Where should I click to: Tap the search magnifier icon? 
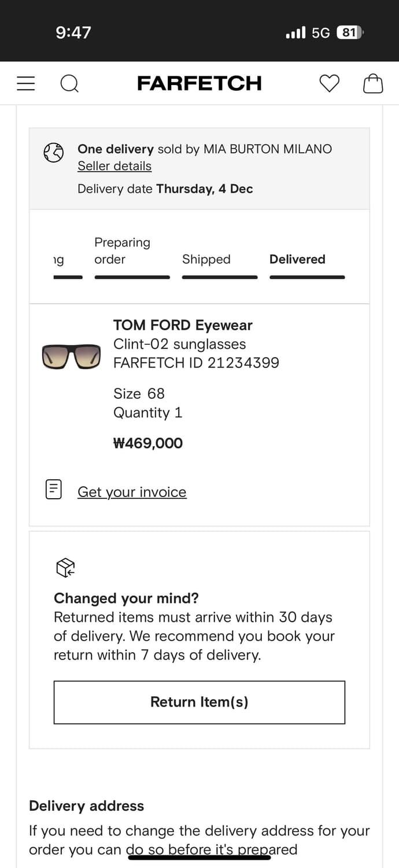pyautogui.click(x=69, y=84)
